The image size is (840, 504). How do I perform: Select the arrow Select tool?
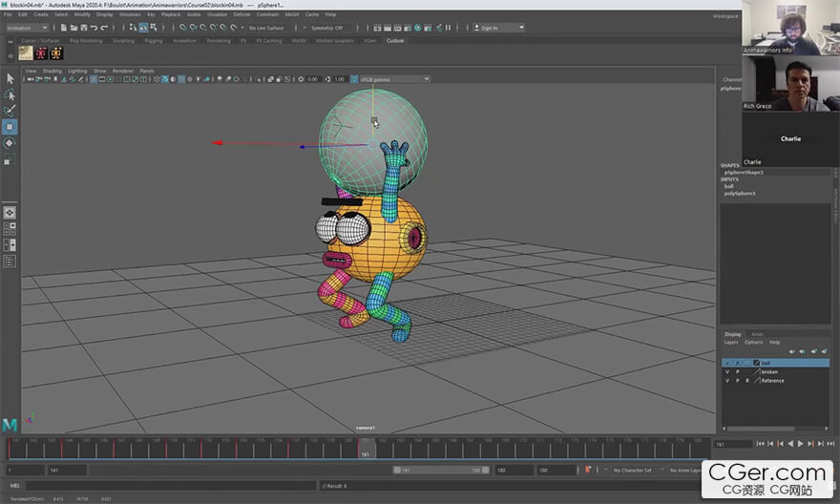point(10,78)
